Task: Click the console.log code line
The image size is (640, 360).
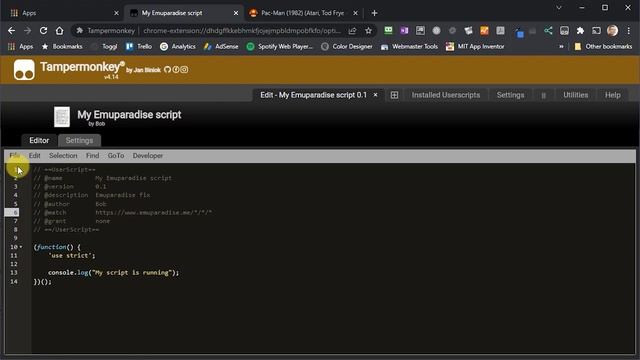Action: (113, 273)
